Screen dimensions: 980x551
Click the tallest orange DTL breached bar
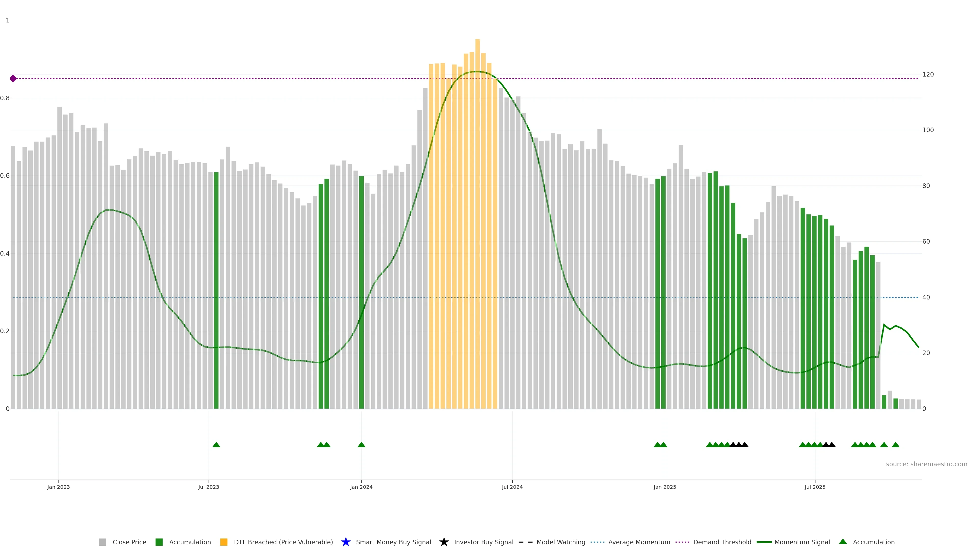pos(477,228)
